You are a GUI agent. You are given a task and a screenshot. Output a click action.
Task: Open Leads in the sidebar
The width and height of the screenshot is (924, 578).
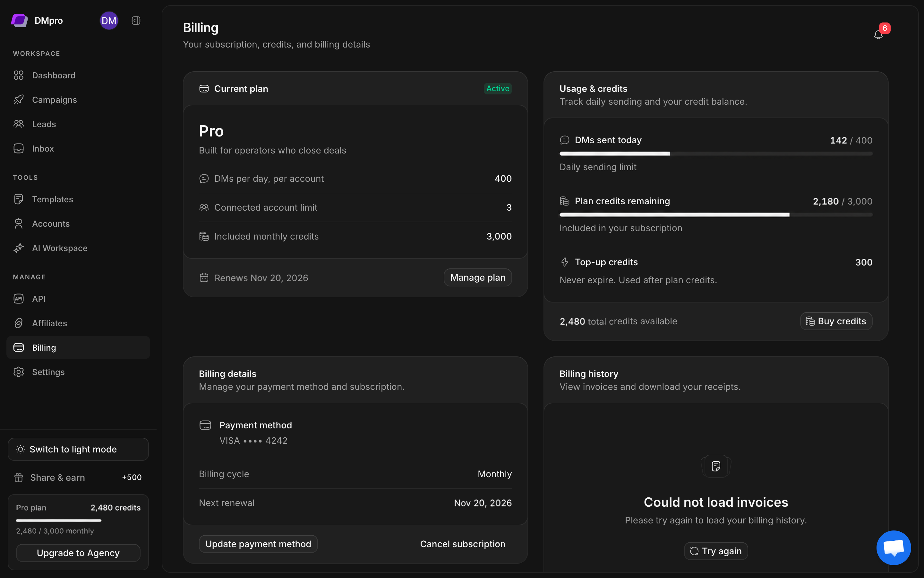tap(78, 124)
